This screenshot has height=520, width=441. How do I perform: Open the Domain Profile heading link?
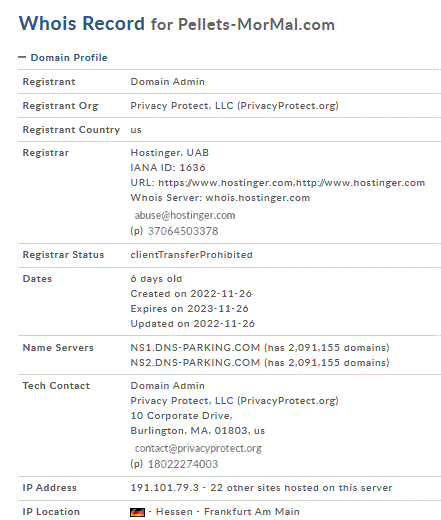point(69,58)
